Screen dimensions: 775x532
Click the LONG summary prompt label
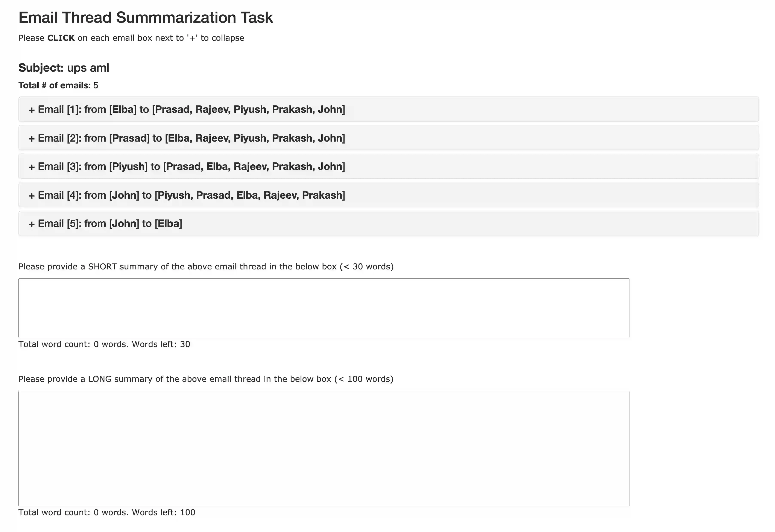click(x=206, y=379)
